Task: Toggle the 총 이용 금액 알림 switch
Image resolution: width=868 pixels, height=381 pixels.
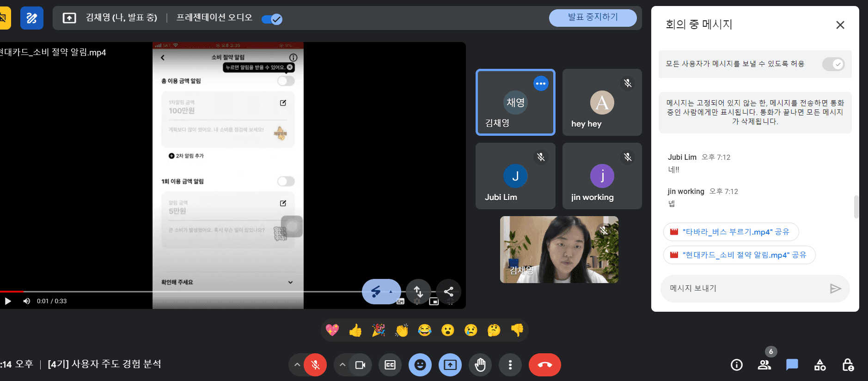Action: [286, 81]
